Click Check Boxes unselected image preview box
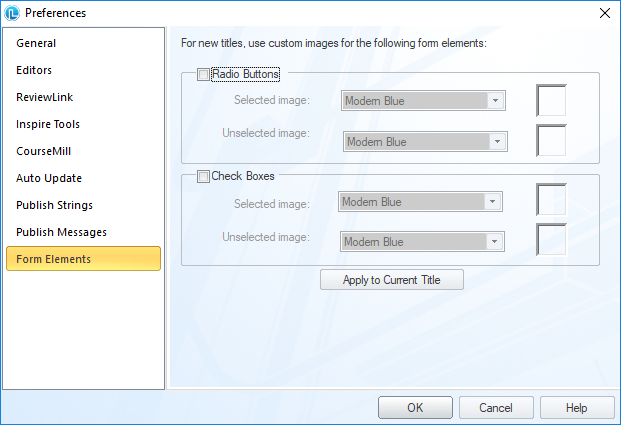The width and height of the screenshot is (625, 428). [551, 240]
